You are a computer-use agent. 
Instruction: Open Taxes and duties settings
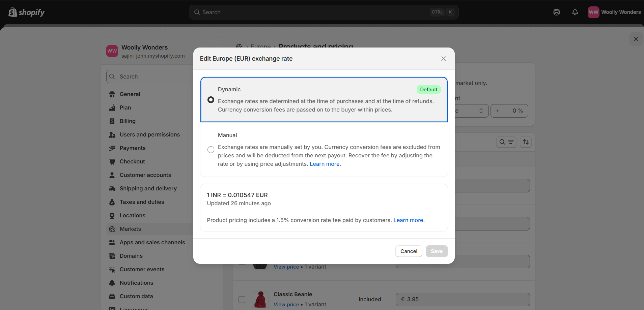tap(142, 202)
